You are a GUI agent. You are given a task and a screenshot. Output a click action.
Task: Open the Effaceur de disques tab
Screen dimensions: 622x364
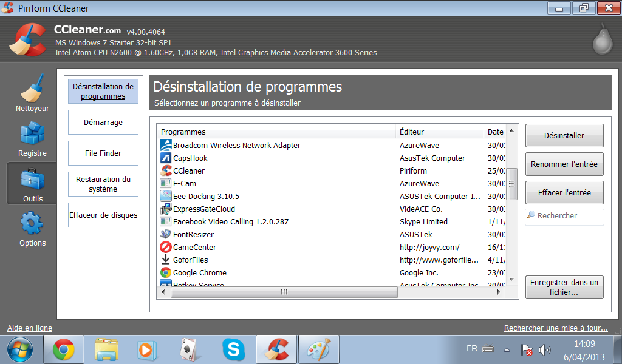pyautogui.click(x=103, y=215)
